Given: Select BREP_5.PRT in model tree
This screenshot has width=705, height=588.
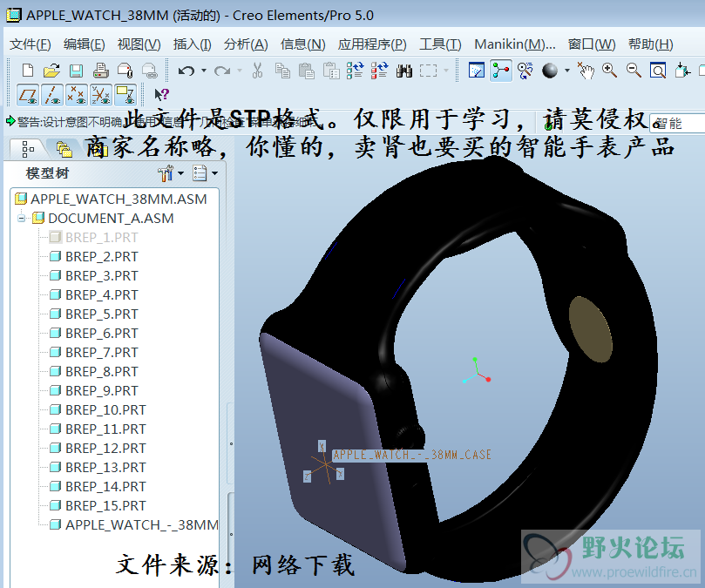Looking at the screenshot, I should coord(93,314).
